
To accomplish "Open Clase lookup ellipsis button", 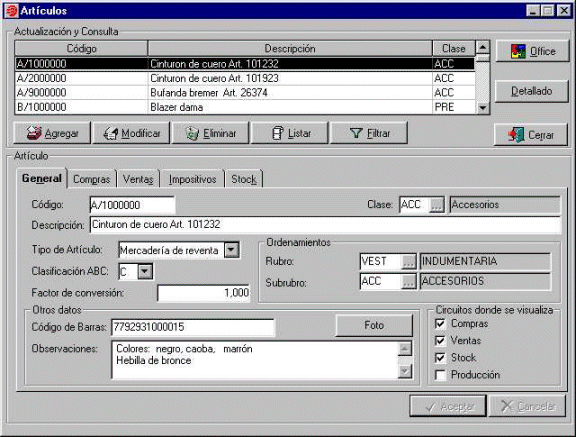I will click(436, 205).
